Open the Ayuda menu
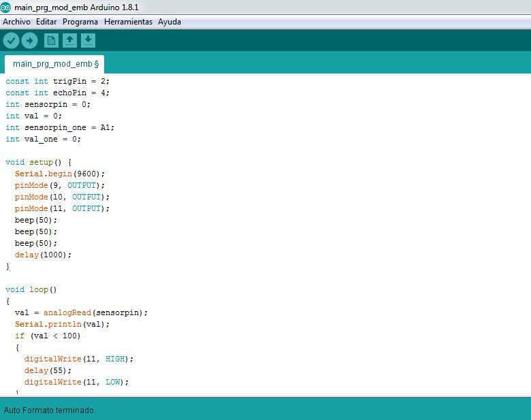The height and width of the screenshot is (420, 531). tap(170, 22)
